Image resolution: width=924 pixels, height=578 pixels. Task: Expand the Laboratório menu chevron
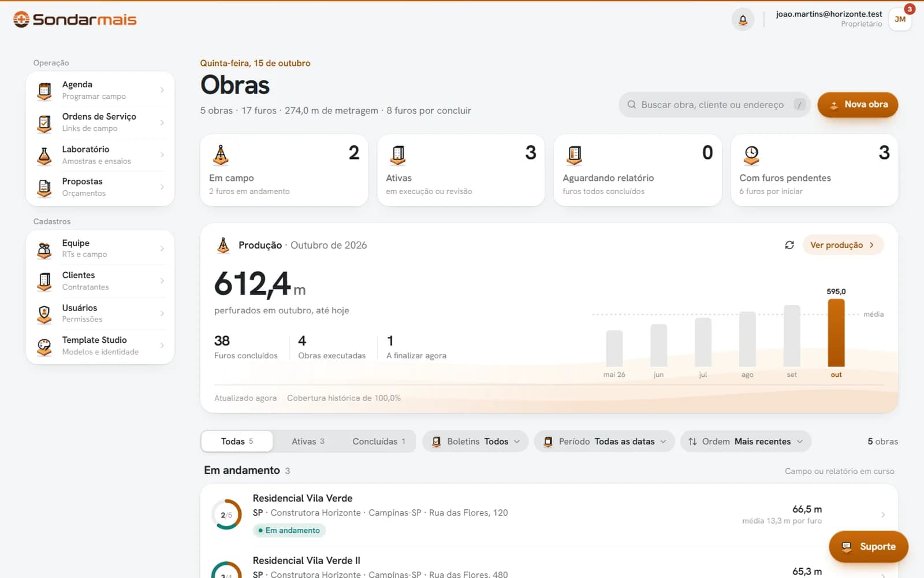coord(162,155)
